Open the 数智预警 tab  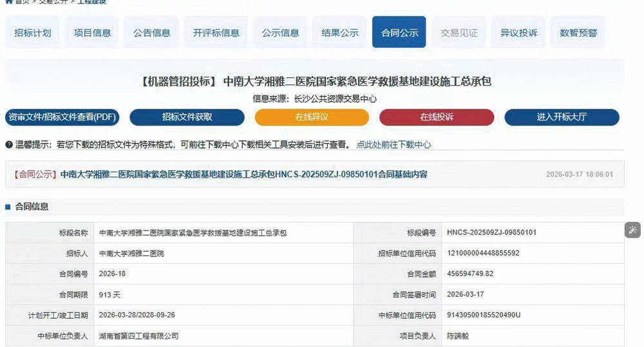(x=578, y=33)
